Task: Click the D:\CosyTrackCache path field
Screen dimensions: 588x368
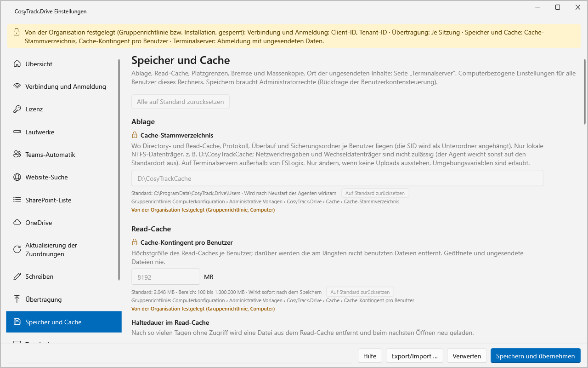Action: point(337,178)
